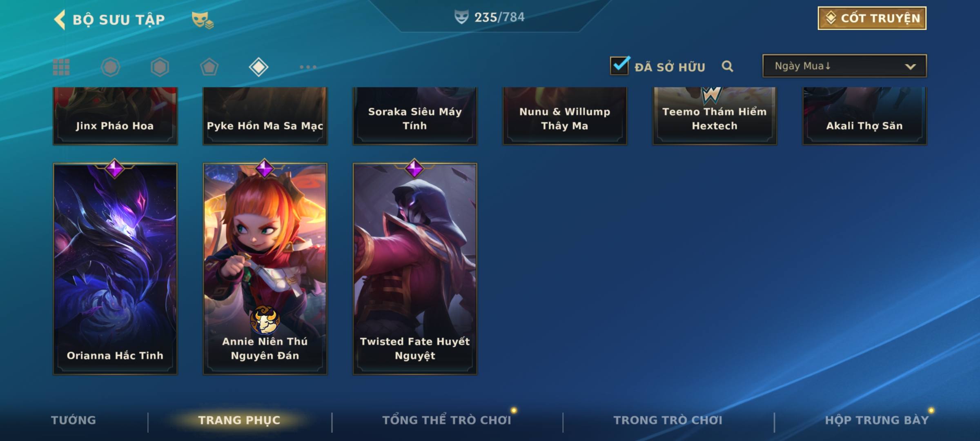Select the all-skins grid filter icon

point(61,67)
